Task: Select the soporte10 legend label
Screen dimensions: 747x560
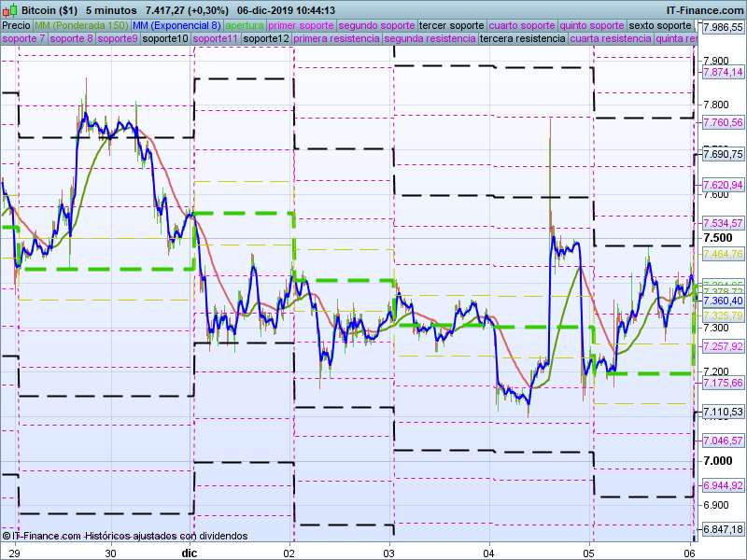Action: (x=166, y=39)
